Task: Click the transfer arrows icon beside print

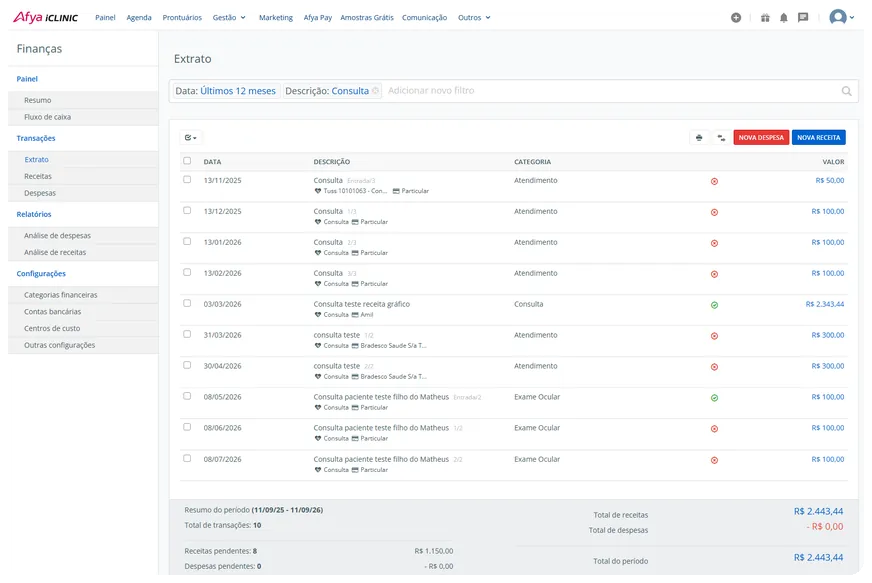Action: pyautogui.click(x=721, y=137)
